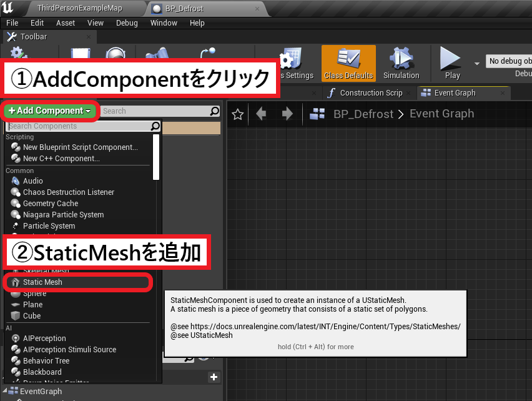Click the scrollbar in the component dropdown
The width and height of the screenshot is (532, 401).
156,157
